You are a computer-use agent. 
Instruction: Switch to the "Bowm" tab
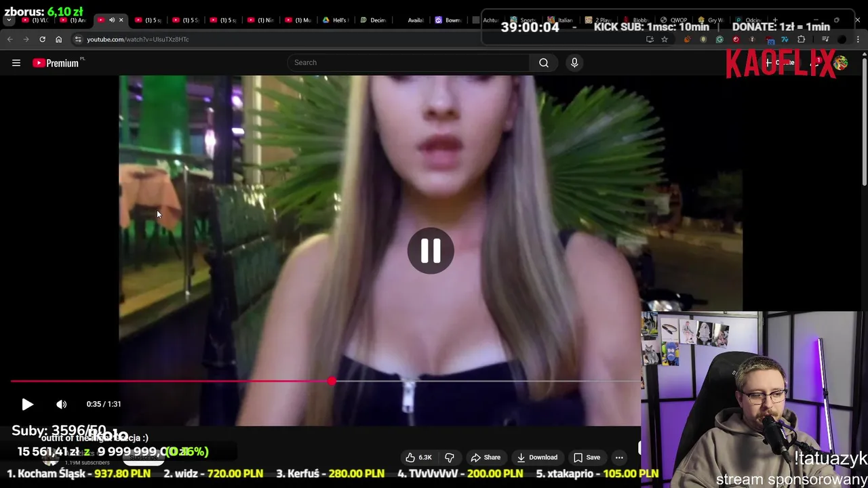point(448,20)
